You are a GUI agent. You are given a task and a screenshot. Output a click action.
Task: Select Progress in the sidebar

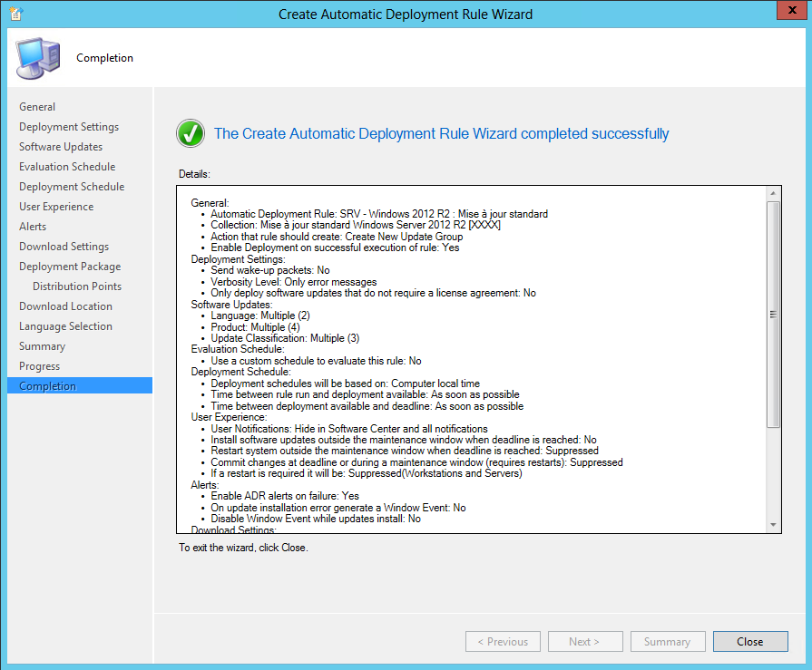pyautogui.click(x=39, y=366)
